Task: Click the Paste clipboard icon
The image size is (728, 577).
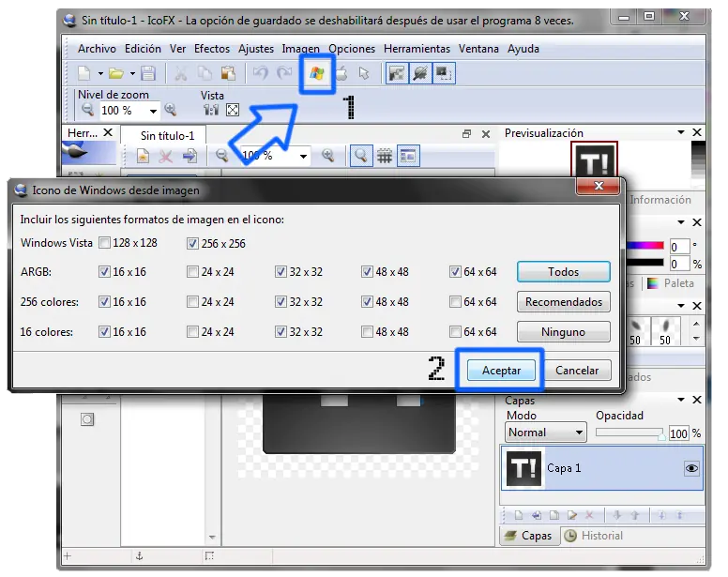Action: point(228,73)
